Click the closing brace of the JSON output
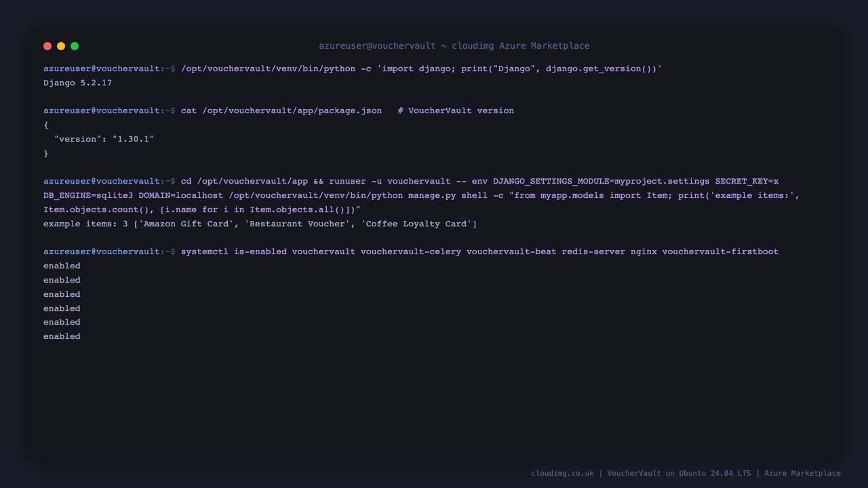The width and height of the screenshot is (868, 488). 46,153
